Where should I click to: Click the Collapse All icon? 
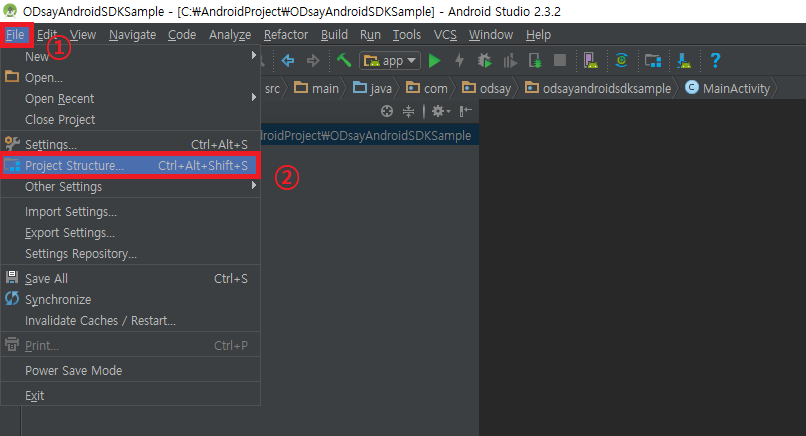point(409,111)
